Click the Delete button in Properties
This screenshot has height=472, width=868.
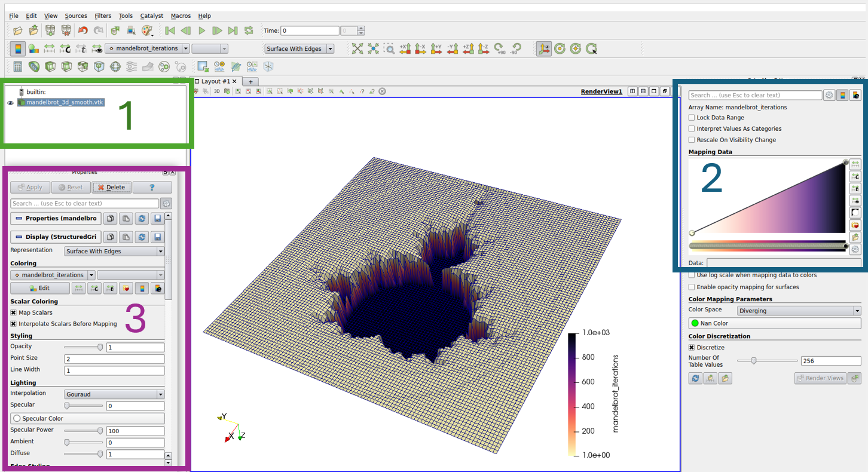point(111,187)
